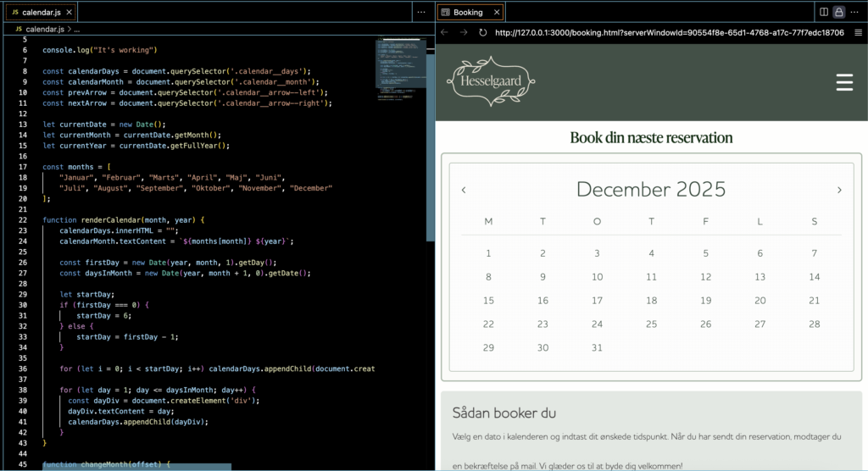
Task: Click the Hesselgaard logo
Action: [491, 80]
